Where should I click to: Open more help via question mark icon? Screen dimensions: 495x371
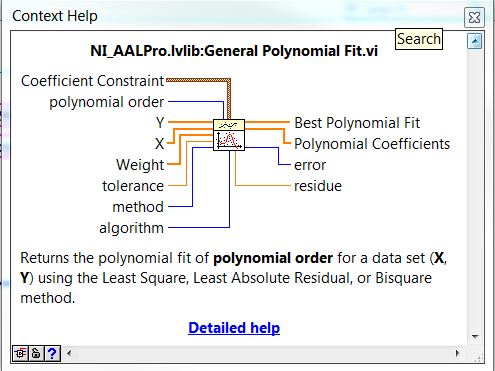pyautogui.click(x=52, y=353)
